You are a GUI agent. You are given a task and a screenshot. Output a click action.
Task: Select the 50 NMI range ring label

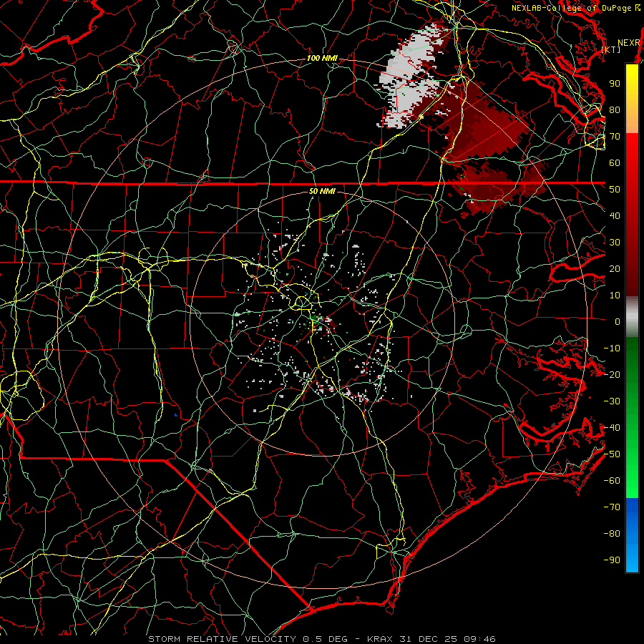point(322,191)
